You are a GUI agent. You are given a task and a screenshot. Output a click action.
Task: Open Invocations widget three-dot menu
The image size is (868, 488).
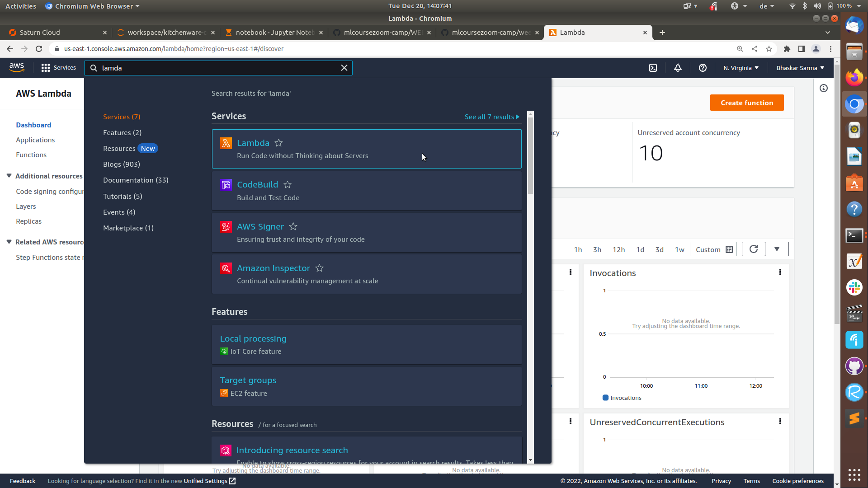(x=780, y=272)
